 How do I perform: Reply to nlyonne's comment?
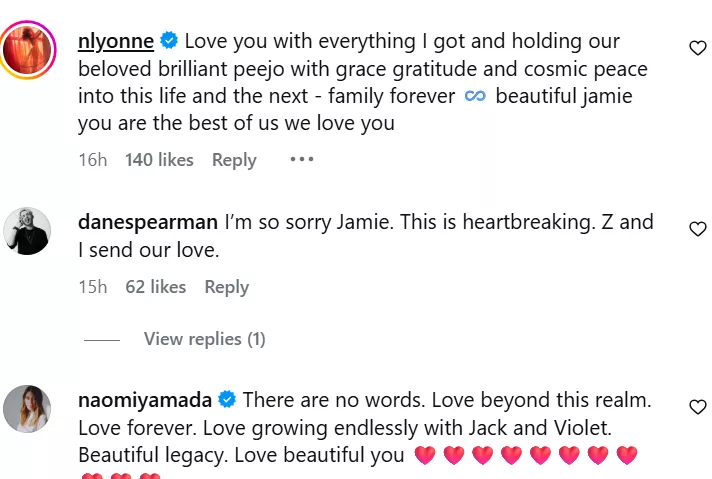(234, 160)
